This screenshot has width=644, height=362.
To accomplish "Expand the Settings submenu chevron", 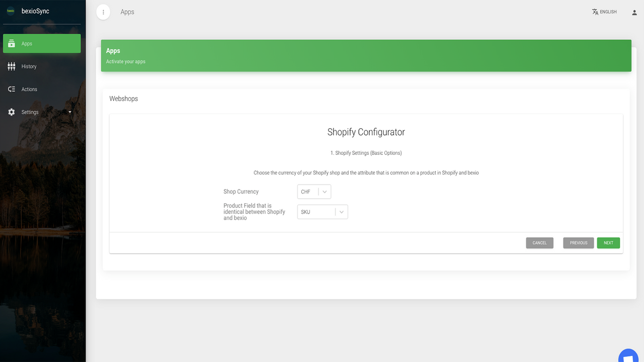I will pos(70,112).
